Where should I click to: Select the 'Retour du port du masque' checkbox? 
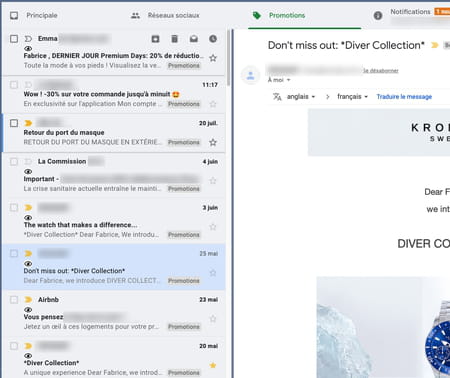tap(14, 123)
